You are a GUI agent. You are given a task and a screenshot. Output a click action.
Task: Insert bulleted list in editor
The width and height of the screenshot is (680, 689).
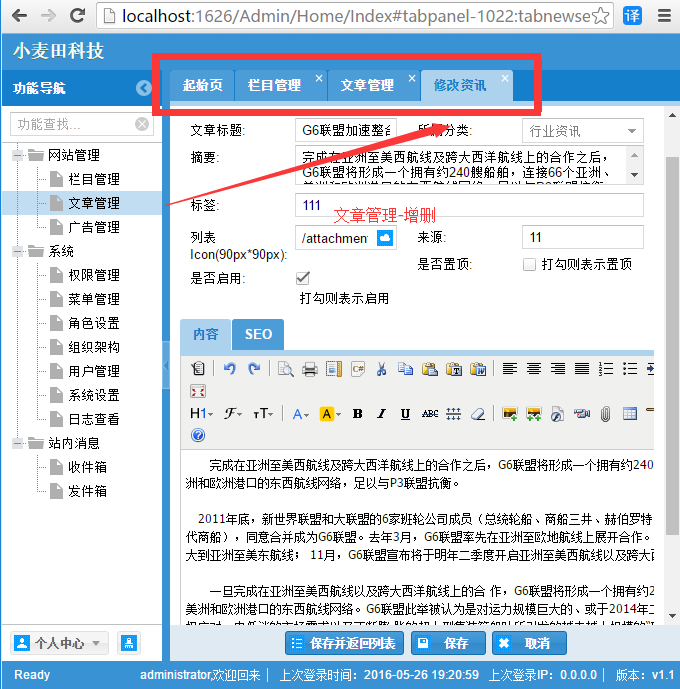630,368
